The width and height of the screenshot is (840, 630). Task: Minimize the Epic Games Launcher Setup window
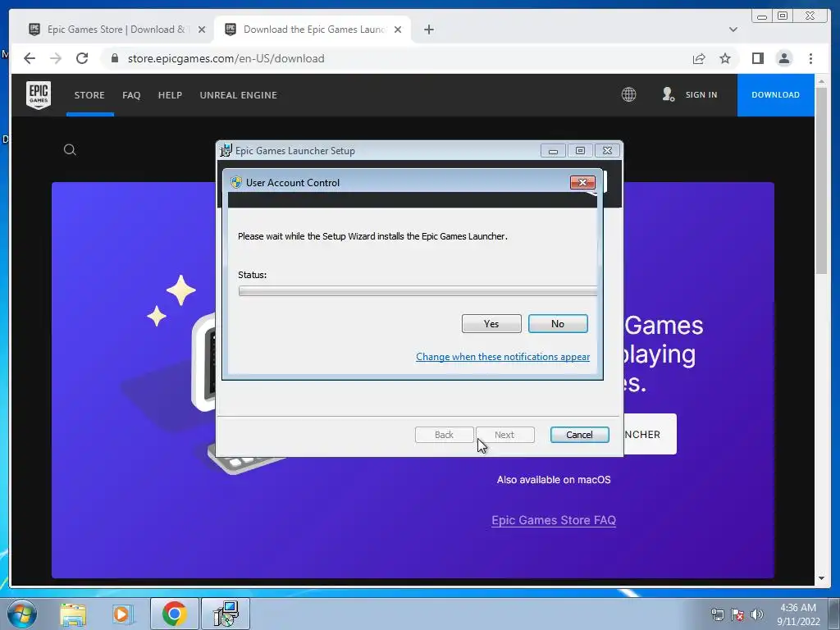point(553,151)
